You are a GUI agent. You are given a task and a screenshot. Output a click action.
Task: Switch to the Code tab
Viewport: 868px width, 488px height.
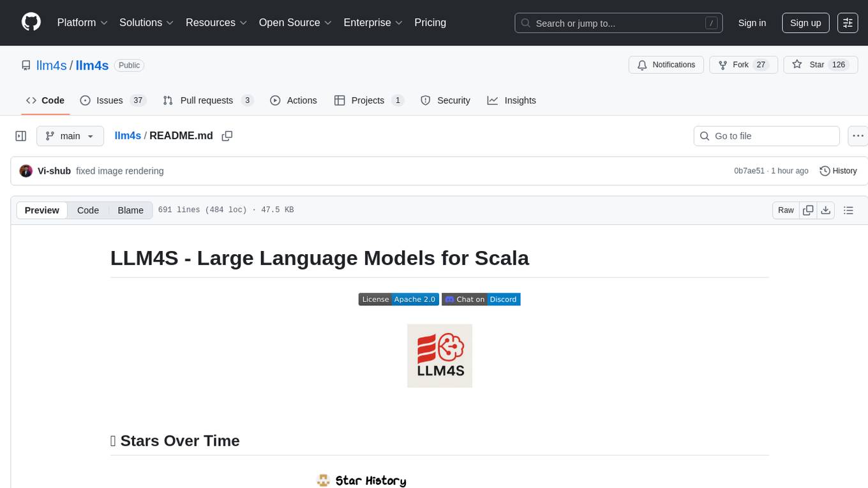(x=45, y=100)
